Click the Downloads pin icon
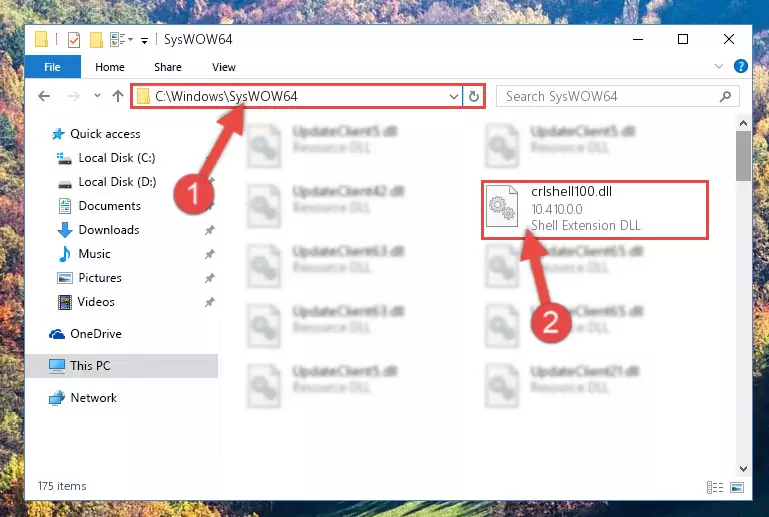769x517 pixels. coord(209,230)
